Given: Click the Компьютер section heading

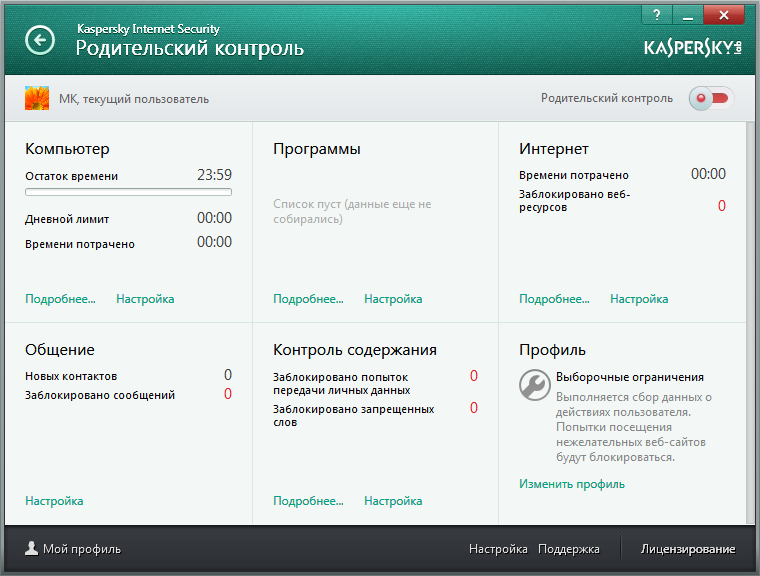Looking at the screenshot, I should click(x=67, y=148).
